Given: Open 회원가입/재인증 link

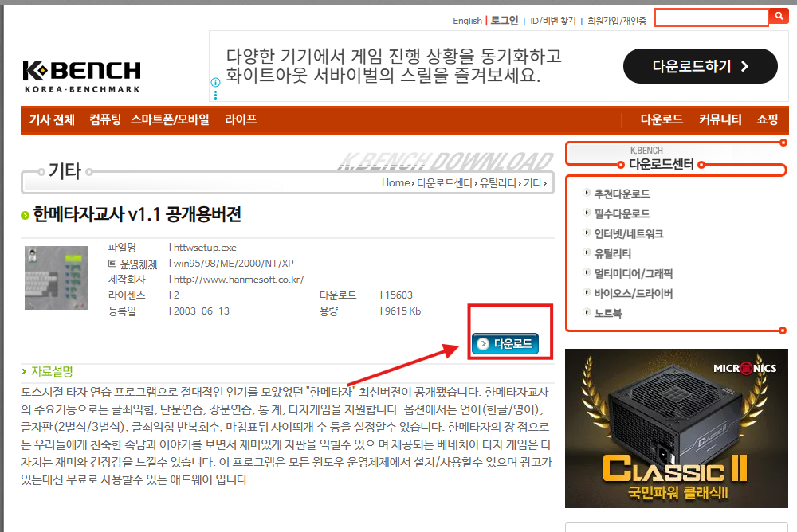Looking at the screenshot, I should [x=617, y=21].
